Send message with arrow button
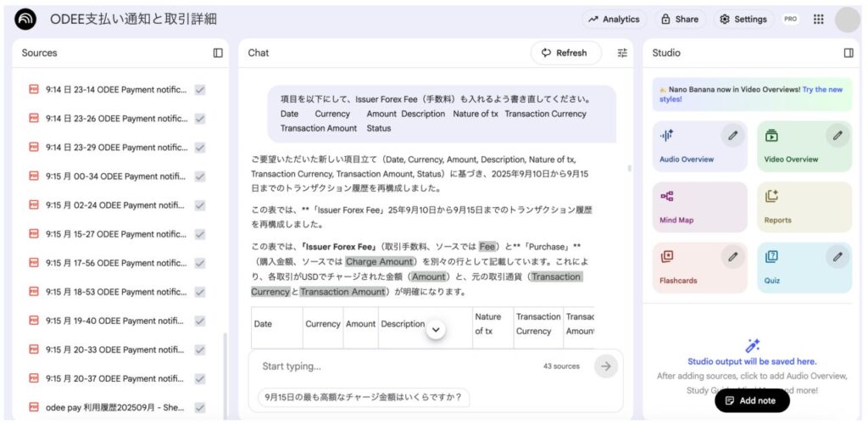Screen dimensions: 868x436 click(605, 366)
